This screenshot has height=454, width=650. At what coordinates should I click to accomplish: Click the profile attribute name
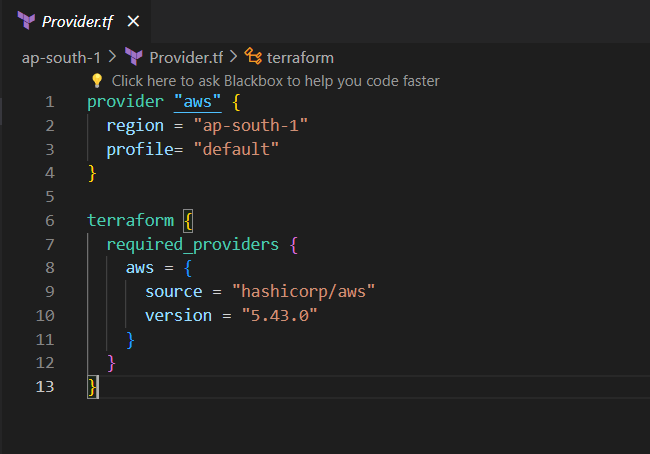pyautogui.click(x=140, y=149)
